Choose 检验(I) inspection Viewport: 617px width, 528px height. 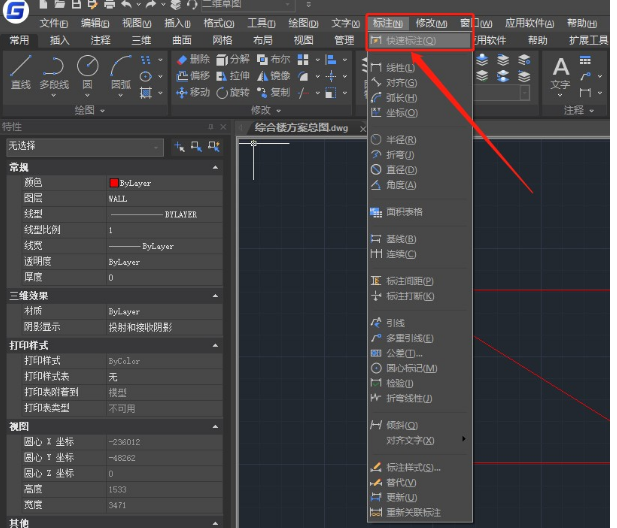click(419, 383)
